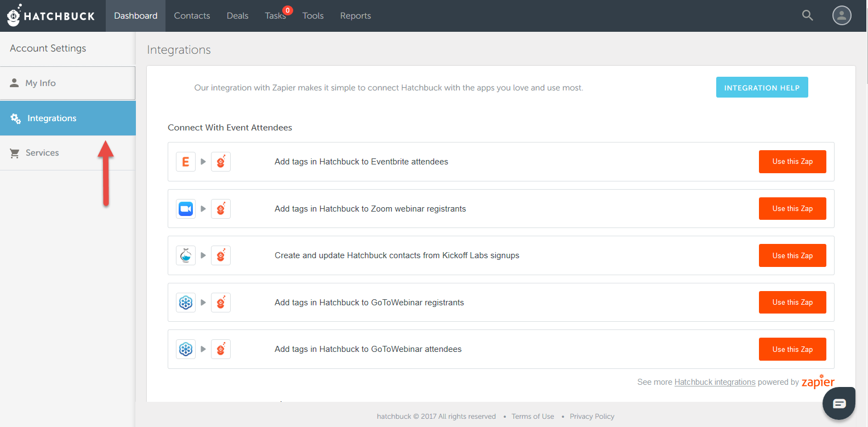Click 'Add tags in Hatchbuck to Eventbrite attendees' text

(x=361, y=162)
